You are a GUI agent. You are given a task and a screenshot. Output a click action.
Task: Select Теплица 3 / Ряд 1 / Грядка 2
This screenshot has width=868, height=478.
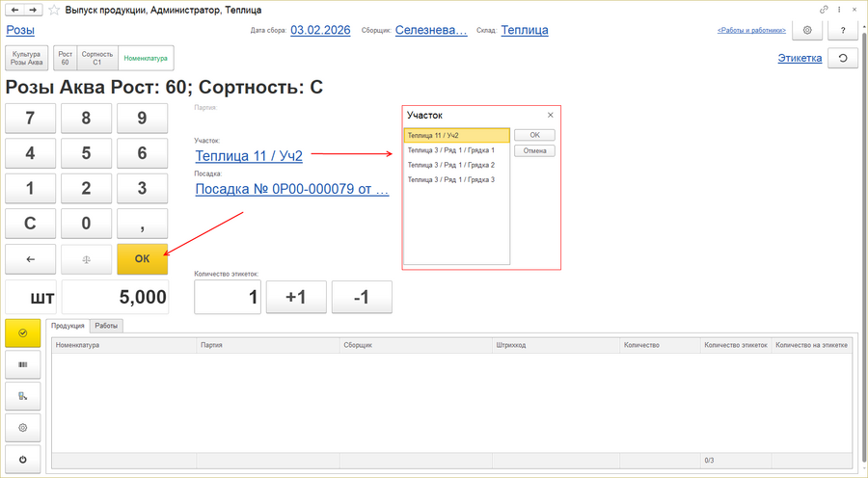[x=457, y=165]
